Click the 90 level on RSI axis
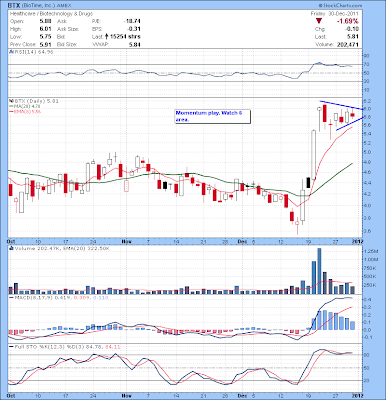386x400 pixels. 367,56
